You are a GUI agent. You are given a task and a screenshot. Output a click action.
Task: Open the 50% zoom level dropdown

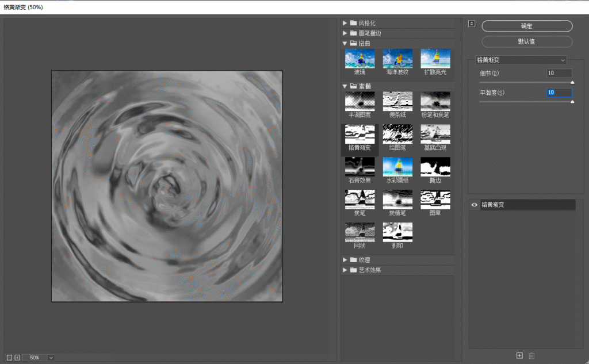tap(51, 358)
